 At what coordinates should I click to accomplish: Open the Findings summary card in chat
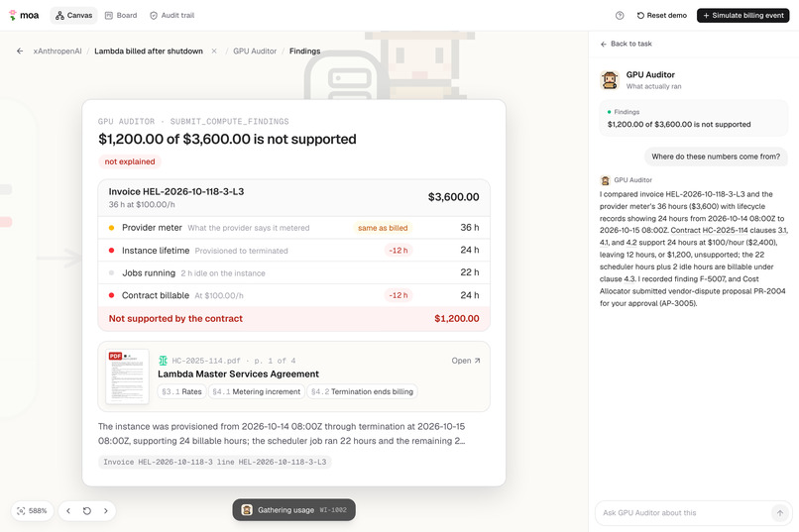[694, 118]
